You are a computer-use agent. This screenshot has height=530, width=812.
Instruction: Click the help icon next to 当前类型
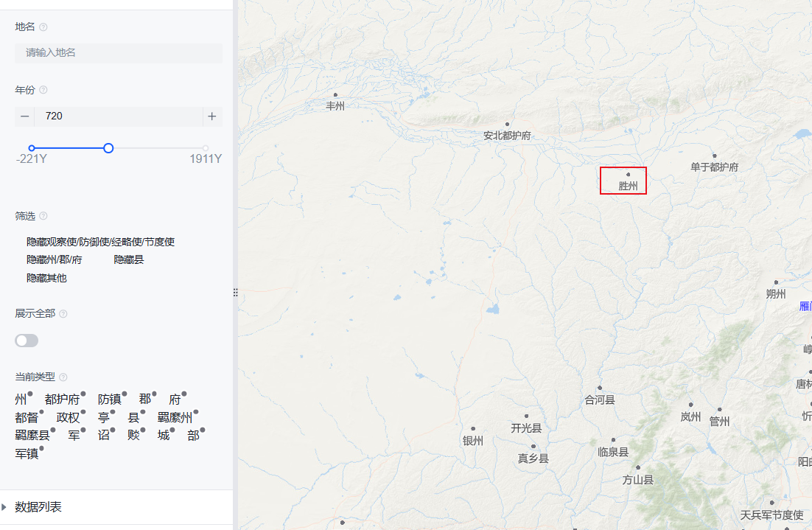click(63, 377)
